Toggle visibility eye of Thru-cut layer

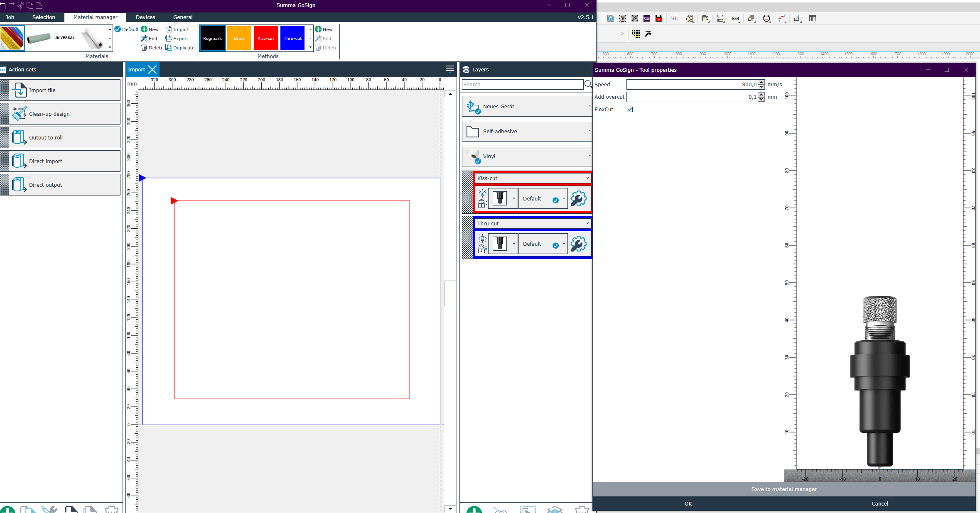click(482, 238)
